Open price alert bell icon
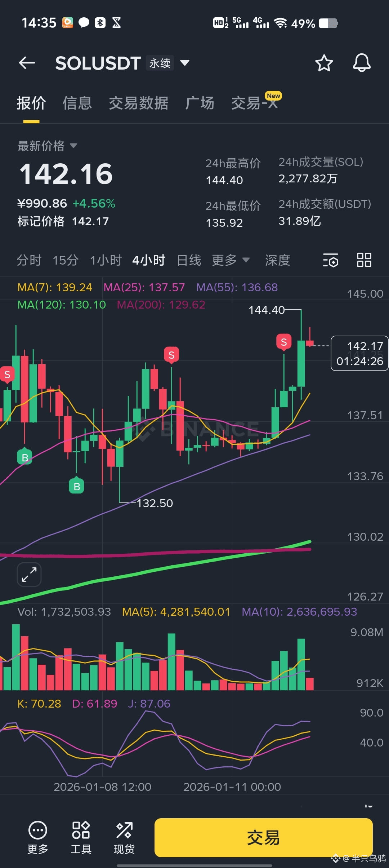Image resolution: width=389 pixels, height=868 pixels. (x=362, y=63)
